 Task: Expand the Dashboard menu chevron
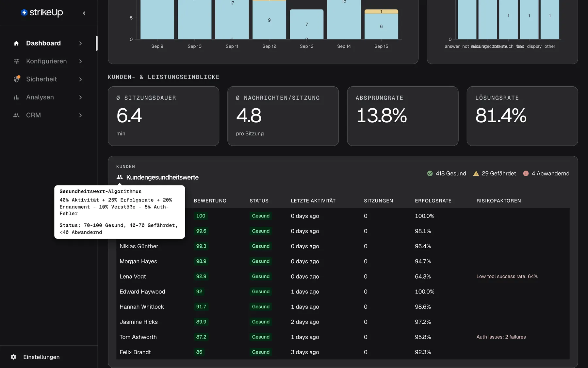point(80,43)
